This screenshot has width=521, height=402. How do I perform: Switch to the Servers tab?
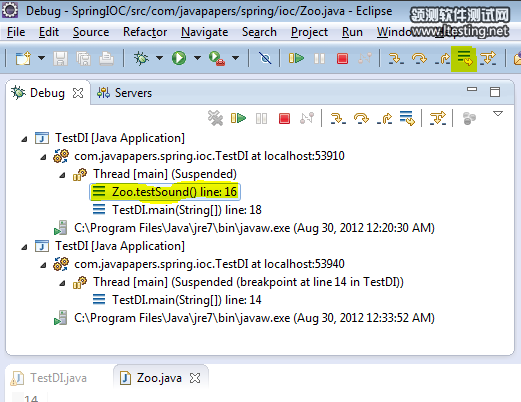(124, 93)
